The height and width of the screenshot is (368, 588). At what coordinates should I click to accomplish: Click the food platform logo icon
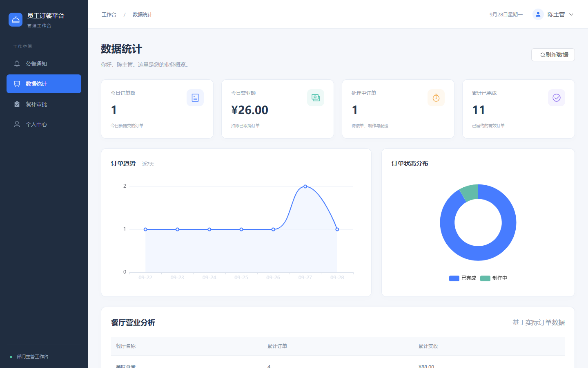click(x=16, y=20)
